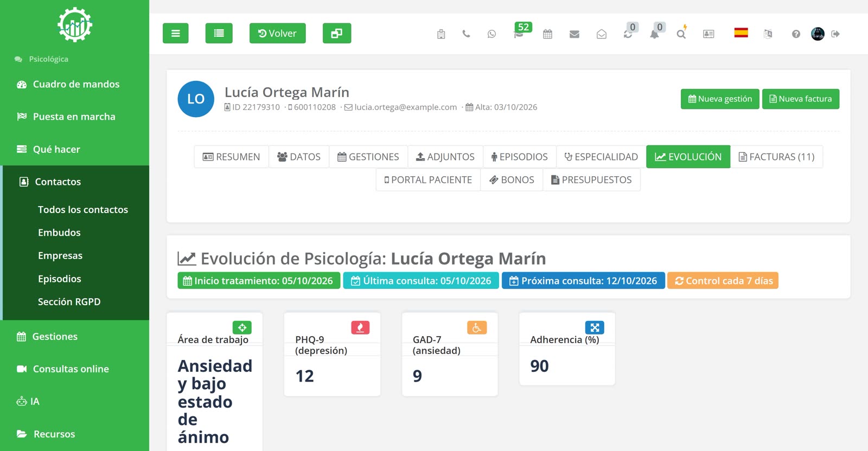Select the Spanish flag language icon
This screenshot has width=868, height=451.
[741, 33]
